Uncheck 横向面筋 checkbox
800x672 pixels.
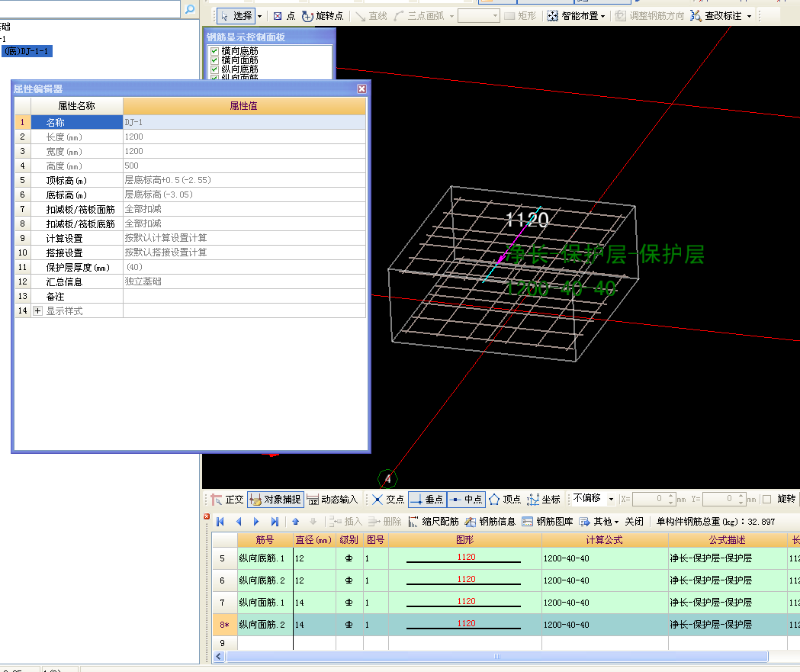pos(215,60)
